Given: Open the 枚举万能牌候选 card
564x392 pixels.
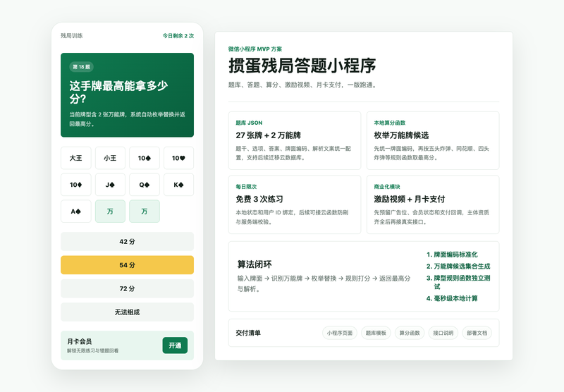Looking at the screenshot, I should point(433,140).
